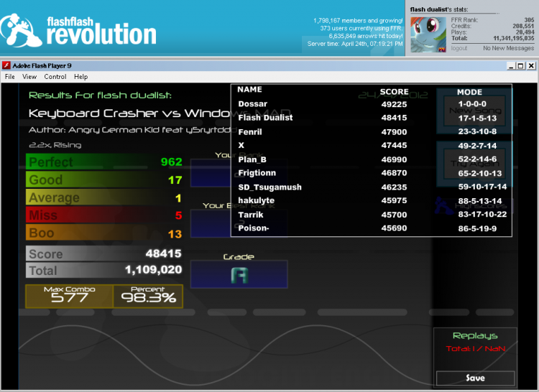The width and height of the screenshot is (539, 392).
Task: Click the New Song button
Action: [x=475, y=111]
